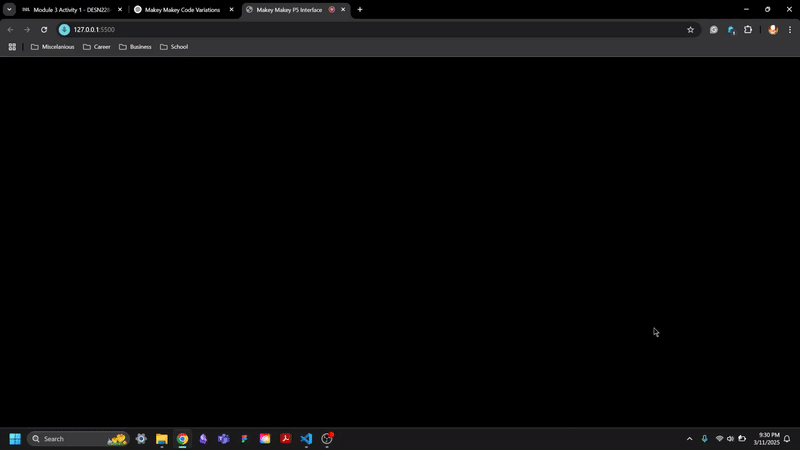Image resolution: width=800 pixels, height=450 pixels.
Task: Open battery status in system tray
Action: click(x=742, y=439)
